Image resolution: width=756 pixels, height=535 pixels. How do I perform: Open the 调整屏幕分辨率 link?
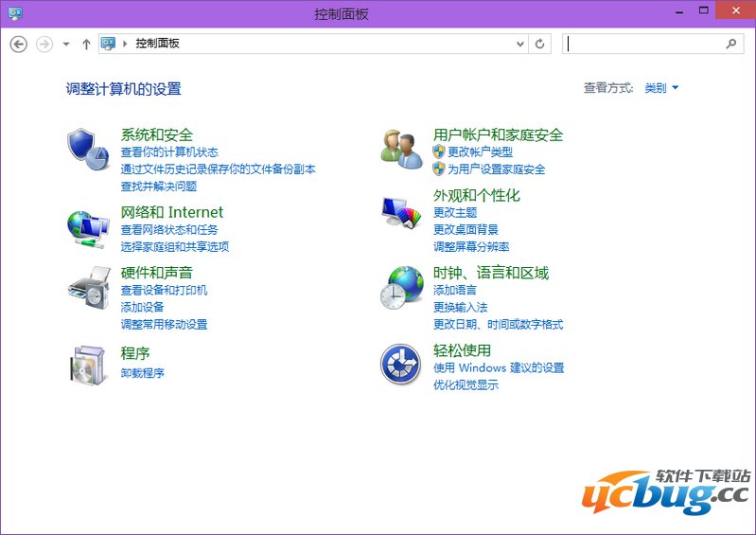point(471,246)
